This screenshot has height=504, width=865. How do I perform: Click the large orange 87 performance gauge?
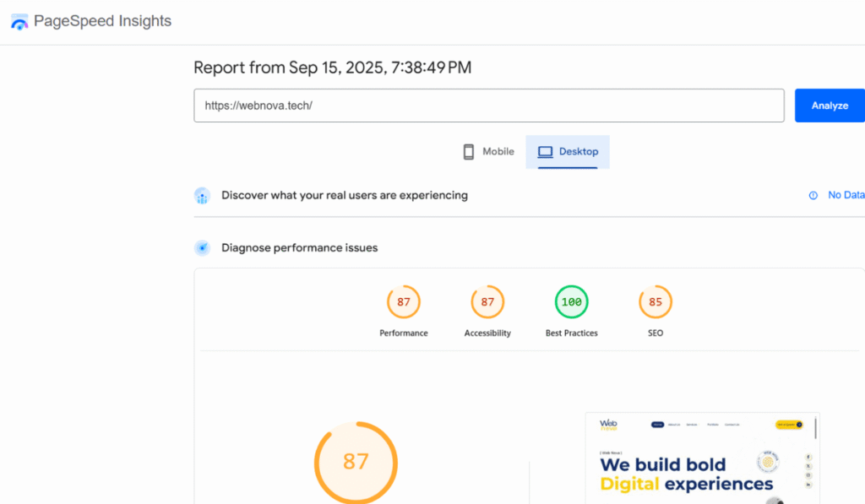click(356, 462)
